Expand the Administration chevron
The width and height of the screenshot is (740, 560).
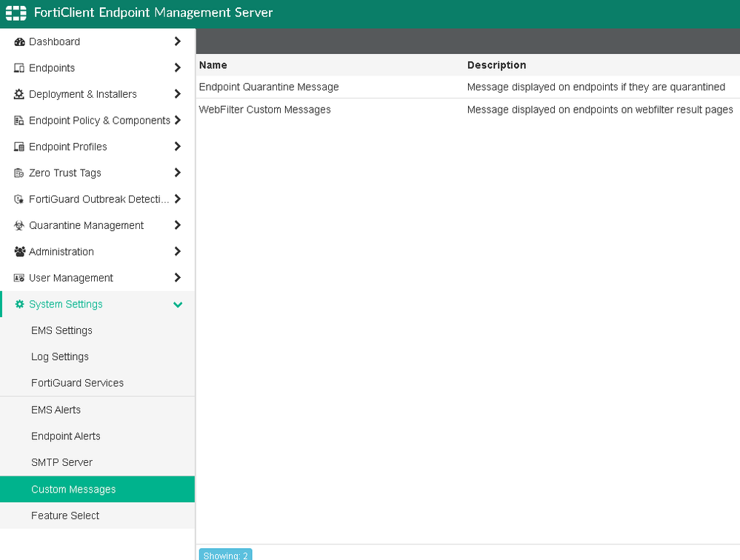[x=178, y=251]
